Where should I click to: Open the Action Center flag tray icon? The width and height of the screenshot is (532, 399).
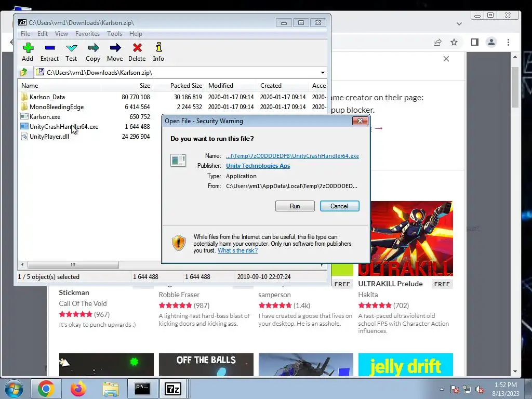454,389
